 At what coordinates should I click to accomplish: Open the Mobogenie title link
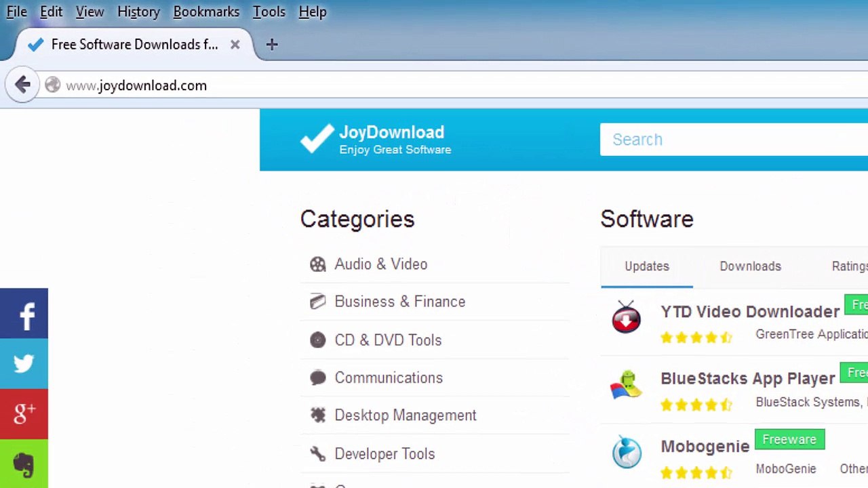click(x=705, y=447)
